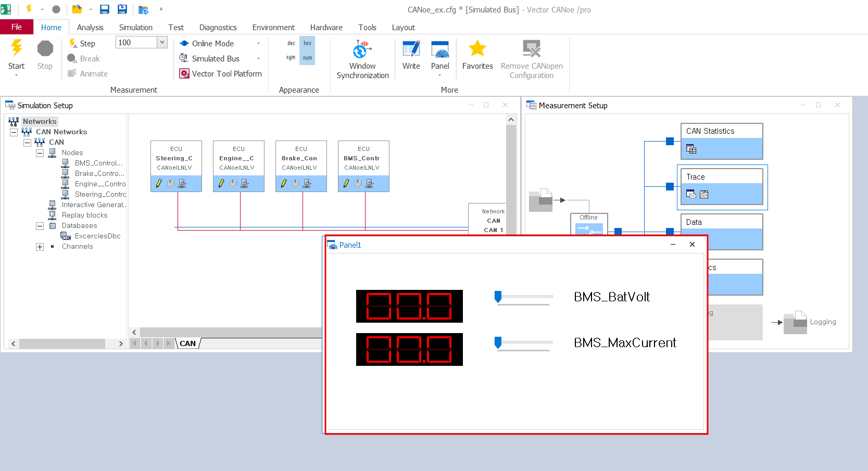The width and height of the screenshot is (868, 471).
Task: Open the step value 100 dropdown
Action: pyautogui.click(x=162, y=43)
